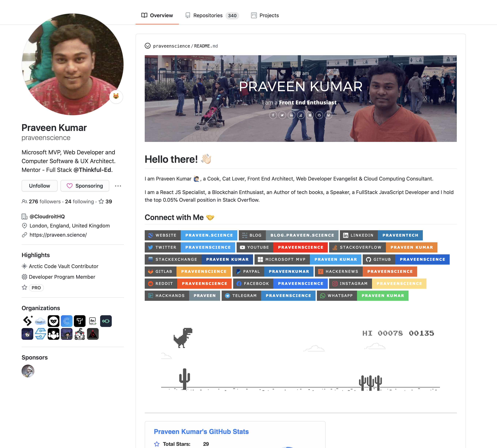Open the black T-logo organization avatar
This screenshot has width=497, height=448.
tap(80, 321)
